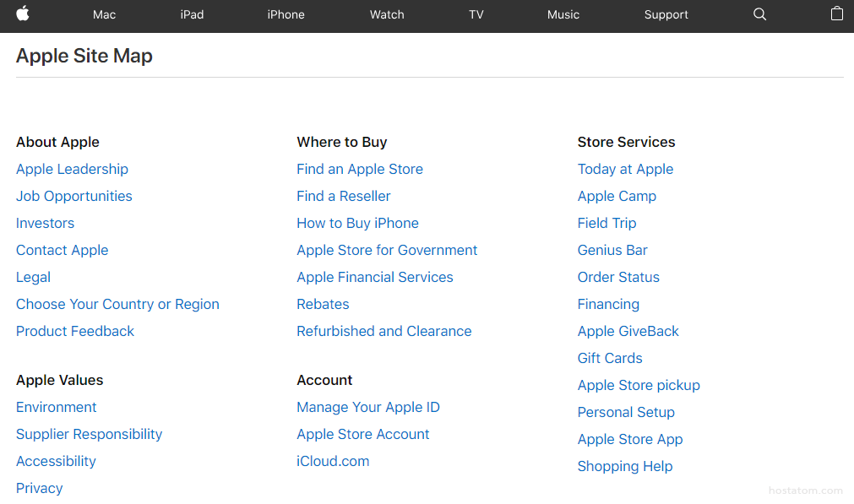
Task: Open Apple Store for Government link
Action: [387, 250]
